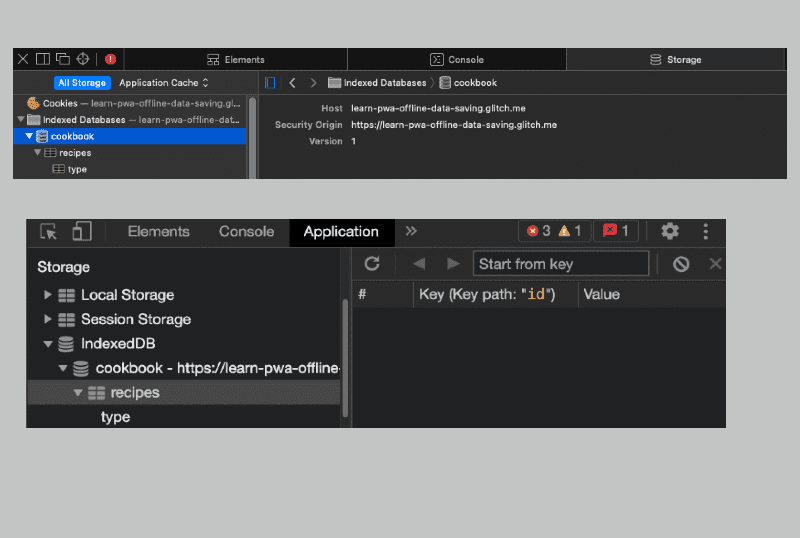800x538 pixels.
Task: Click the red error indicator in Safari inspector
Action: click(110, 59)
